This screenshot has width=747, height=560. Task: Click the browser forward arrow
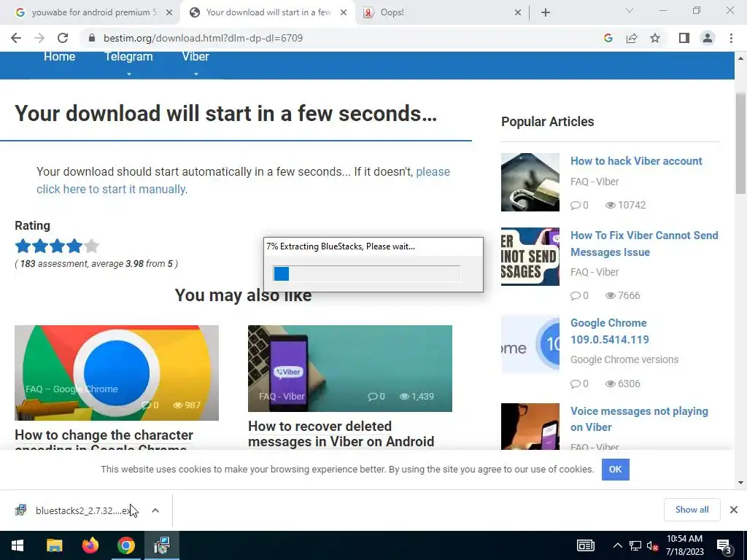coord(39,38)
